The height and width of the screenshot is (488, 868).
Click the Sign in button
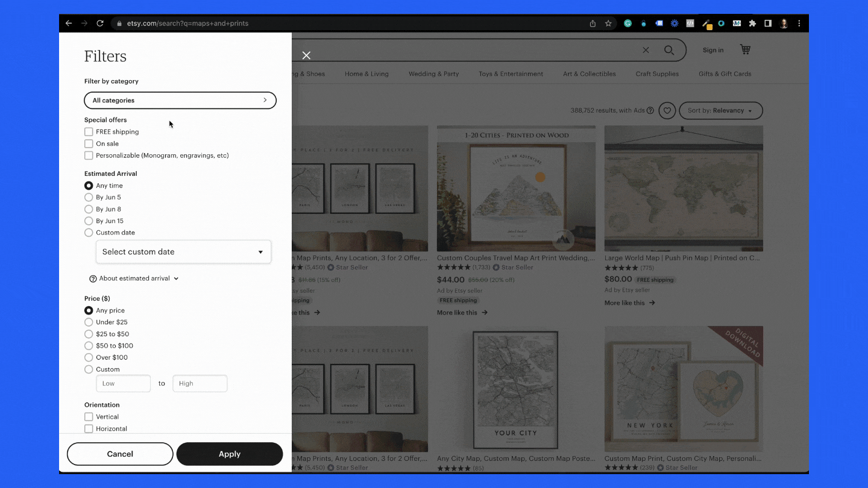point(713,50)
